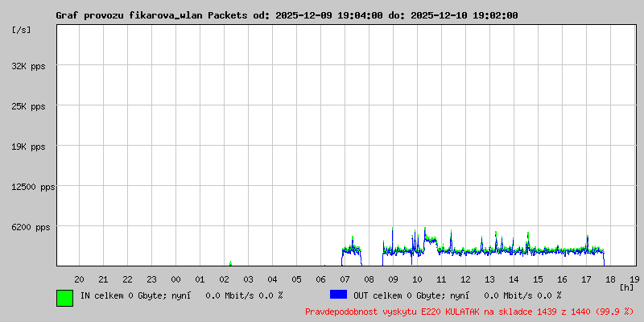Click the small green spike near hour 02
Screen dimensions: 644x322
(230, 263)
